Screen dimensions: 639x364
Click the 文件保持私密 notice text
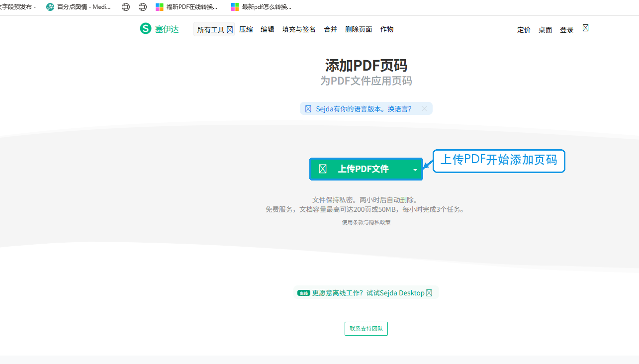click(365, 200)
